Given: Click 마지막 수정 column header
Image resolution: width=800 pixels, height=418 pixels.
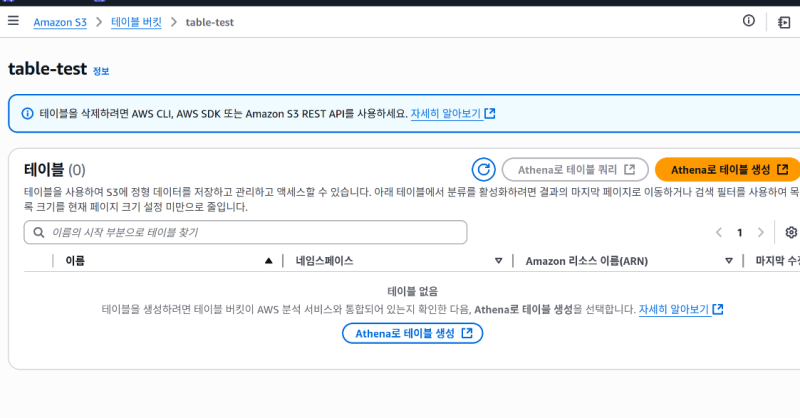Looking at the screenshot, I should pos(778,261).
